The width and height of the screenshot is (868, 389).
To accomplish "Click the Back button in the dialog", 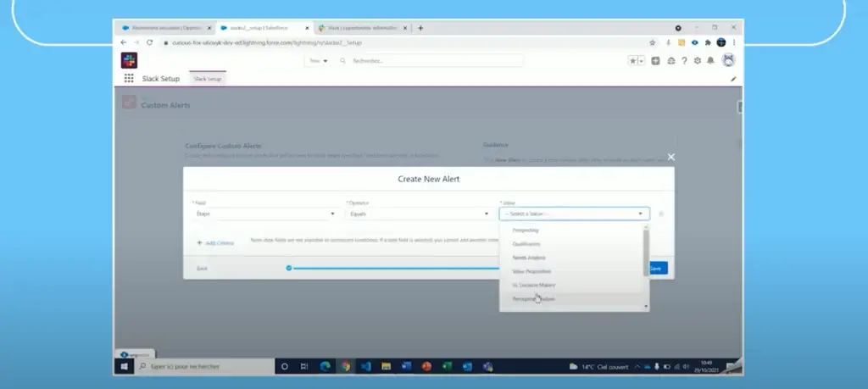I will pyautogui.click(x=202, y=269).
